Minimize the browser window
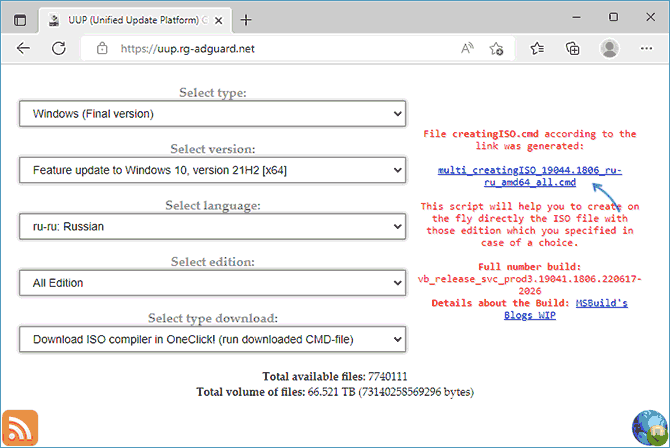The width and height of the screenshot is (670, 448). (576, 17)
